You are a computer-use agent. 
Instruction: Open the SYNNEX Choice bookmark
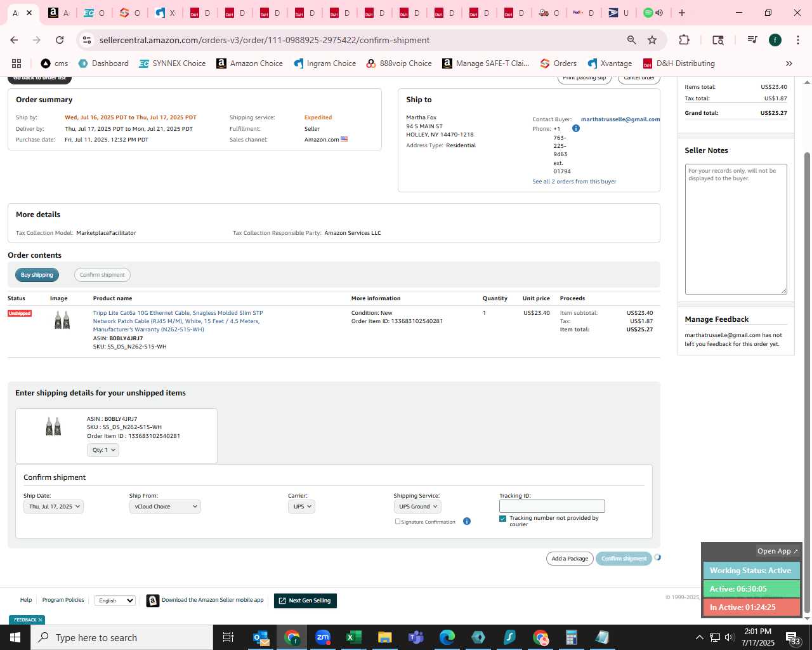tap(172, 63)
